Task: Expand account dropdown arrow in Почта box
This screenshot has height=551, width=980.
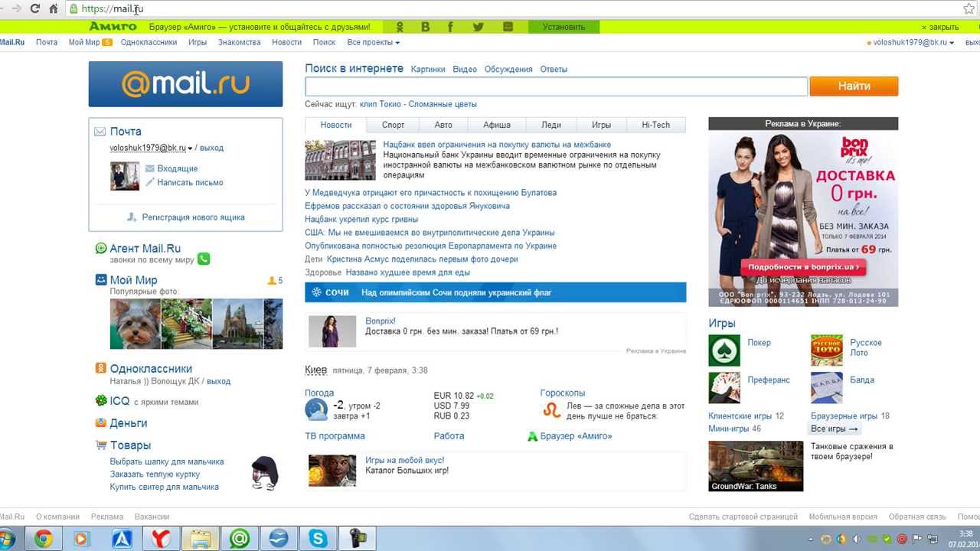Action: (190, 148)
